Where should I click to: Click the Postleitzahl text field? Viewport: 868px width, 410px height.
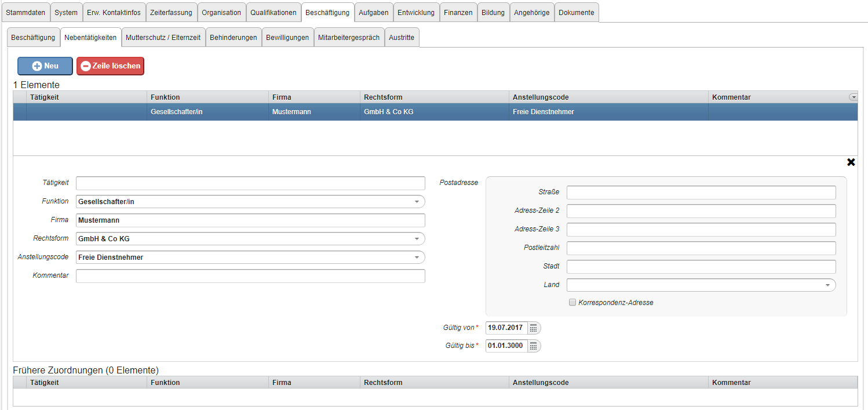click(701, 248)
